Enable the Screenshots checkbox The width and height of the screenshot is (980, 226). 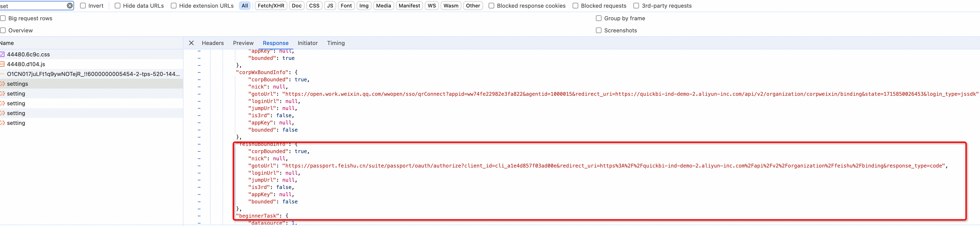598,31
